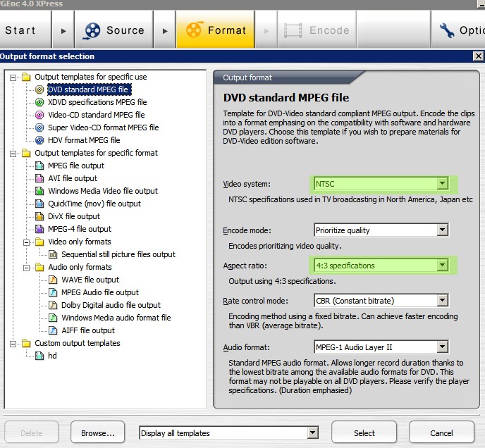Collapse the Custom output templates node
The width and height of the screenshot is (485, 448).
(13, 344)
